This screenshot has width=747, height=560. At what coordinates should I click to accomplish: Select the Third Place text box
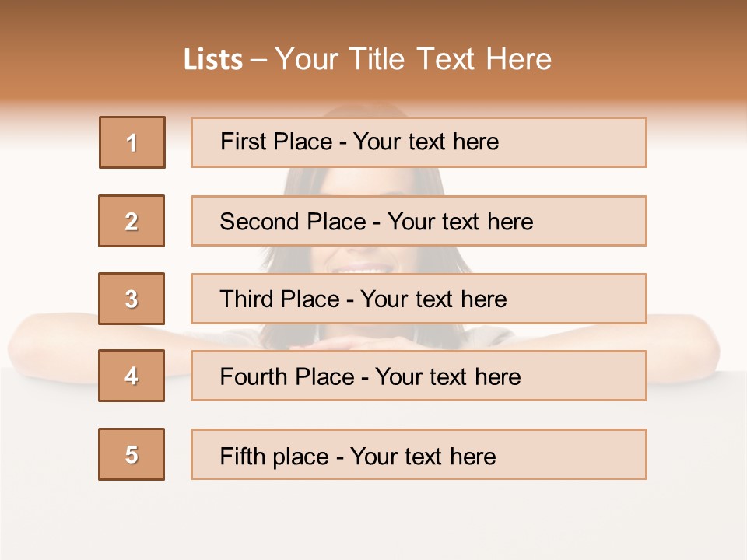419,299
